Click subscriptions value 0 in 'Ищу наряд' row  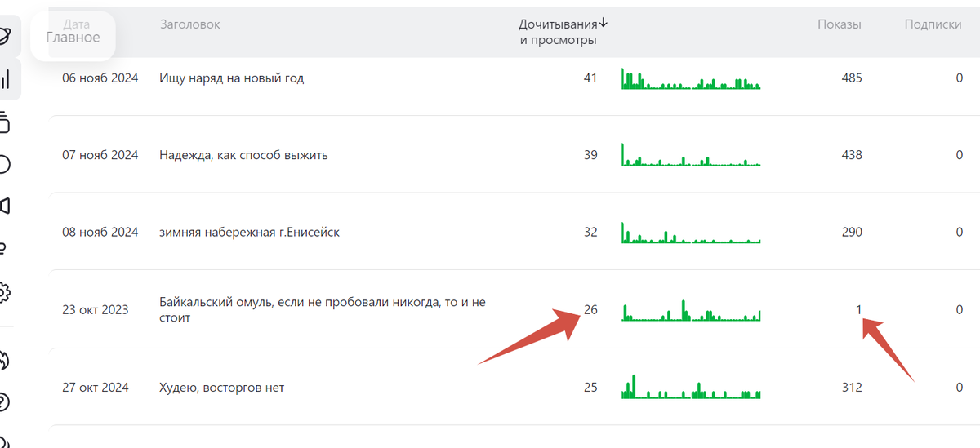[x=959, y=78]
